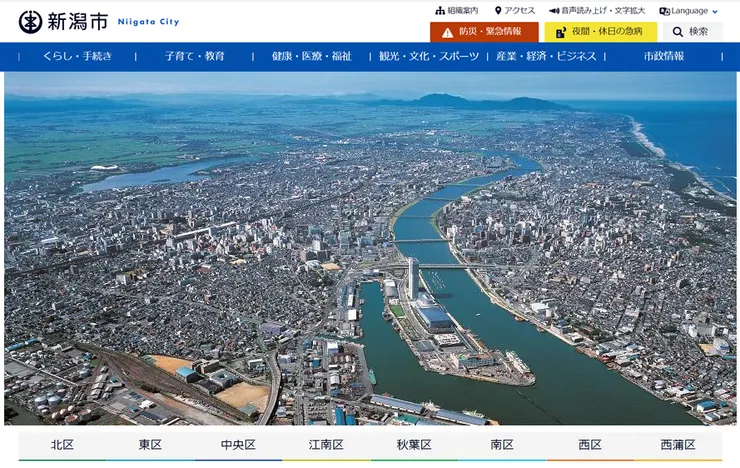Image resolution: width=740 pixels, height=468 pixels.
Task: Click the translate icon beside Language
Action: (x=664, y=11)
